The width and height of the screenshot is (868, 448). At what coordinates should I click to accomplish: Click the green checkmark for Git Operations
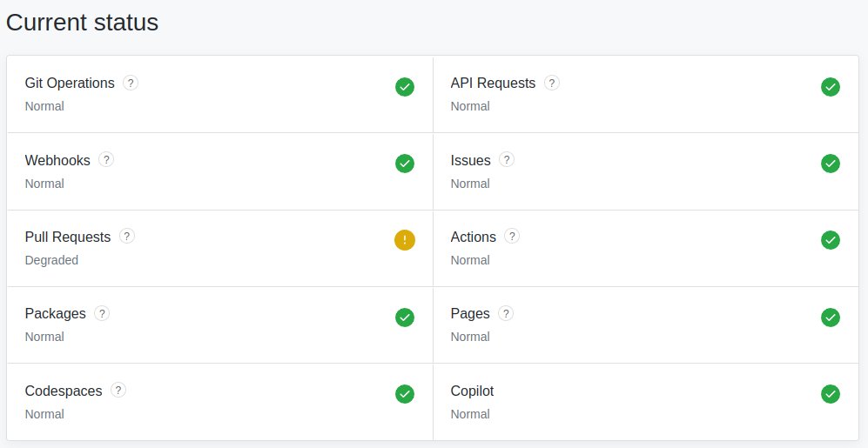[405, 87]
